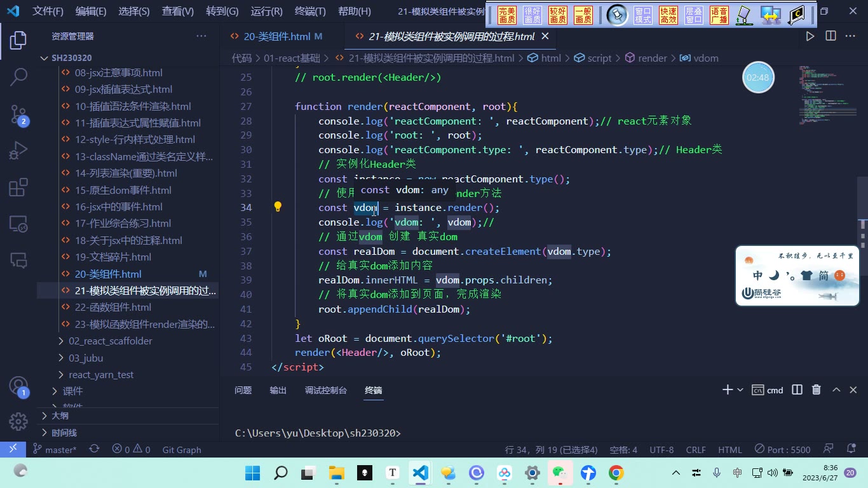Click the lightbulb code action on line 34
The image size is (868, 488).
pos(278,207)
